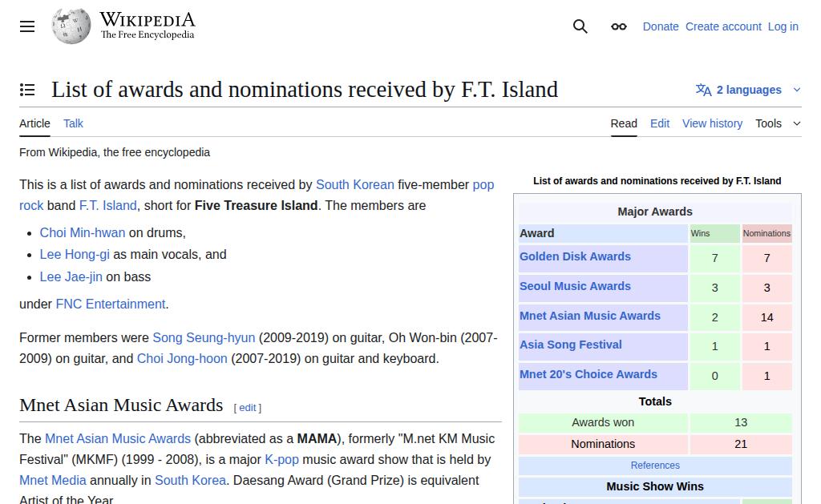Click Create account link
Viewport: 821px width, 504px height.
[723, 26]
